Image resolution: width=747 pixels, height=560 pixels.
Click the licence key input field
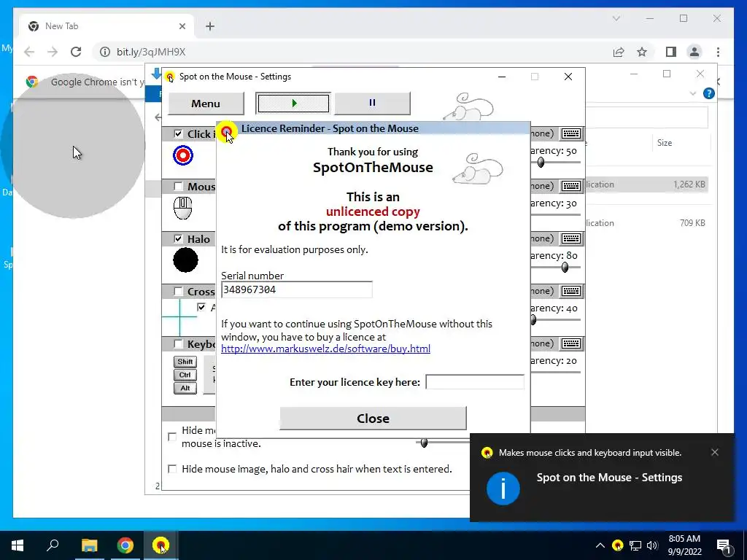474,382
